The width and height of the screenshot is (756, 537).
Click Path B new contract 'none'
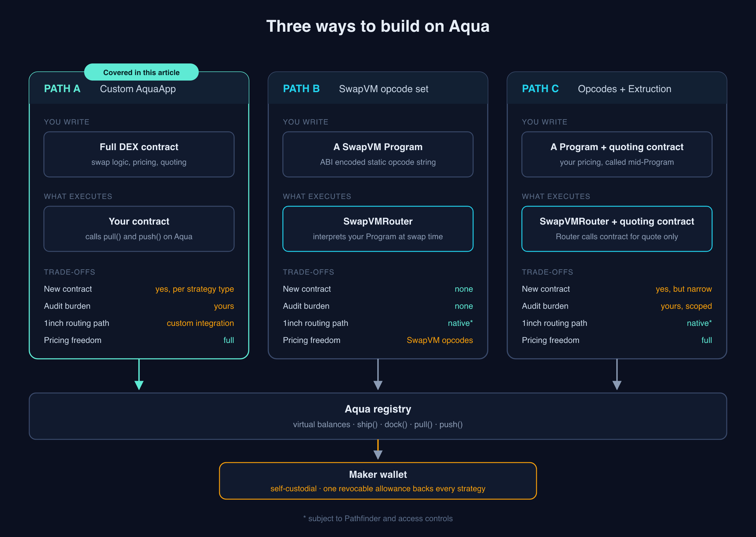(464, 289)
